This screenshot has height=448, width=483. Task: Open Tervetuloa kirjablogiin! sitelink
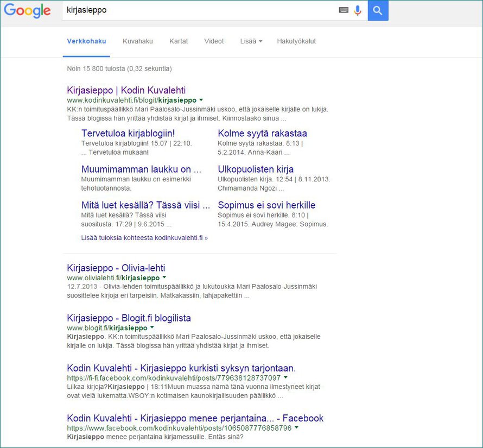[128, 133]
